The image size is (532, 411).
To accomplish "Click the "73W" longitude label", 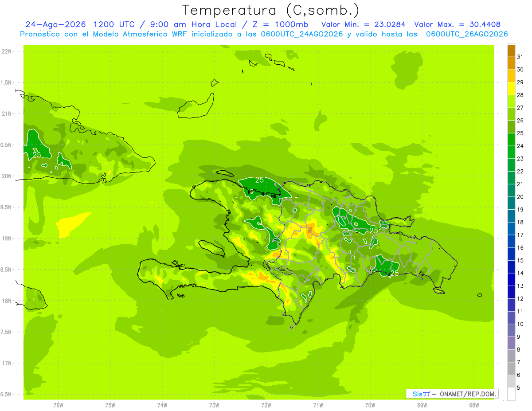I will pyautogui.click(x=214, y=405).
